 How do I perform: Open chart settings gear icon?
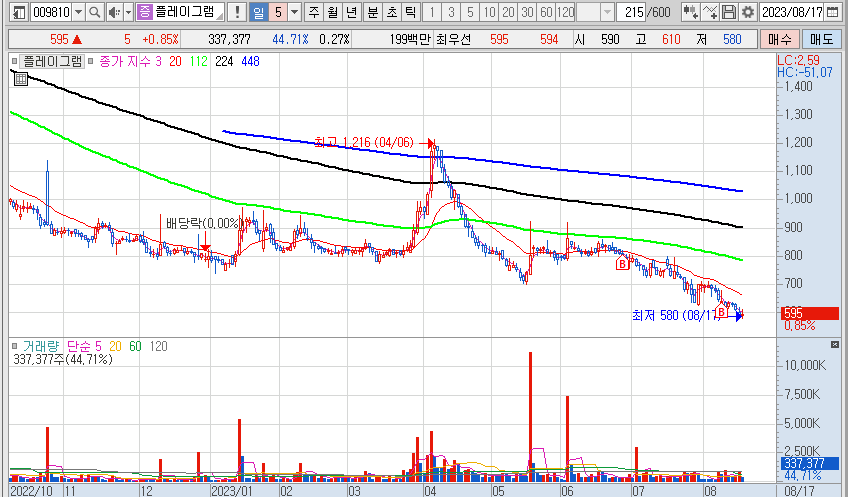748,12
